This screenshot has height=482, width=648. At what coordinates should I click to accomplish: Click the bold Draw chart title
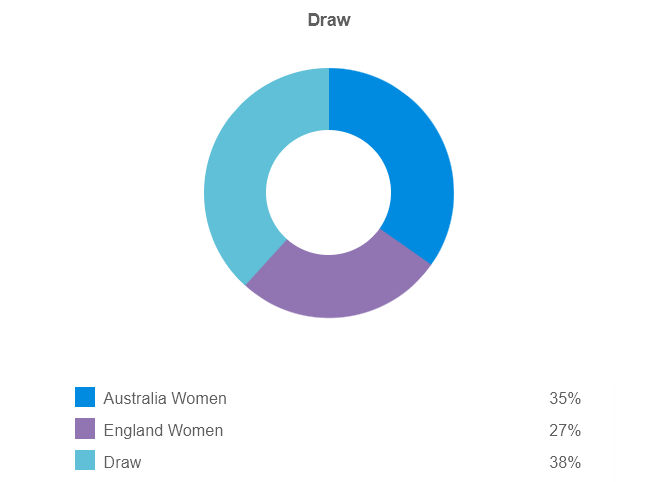point(329,20)
